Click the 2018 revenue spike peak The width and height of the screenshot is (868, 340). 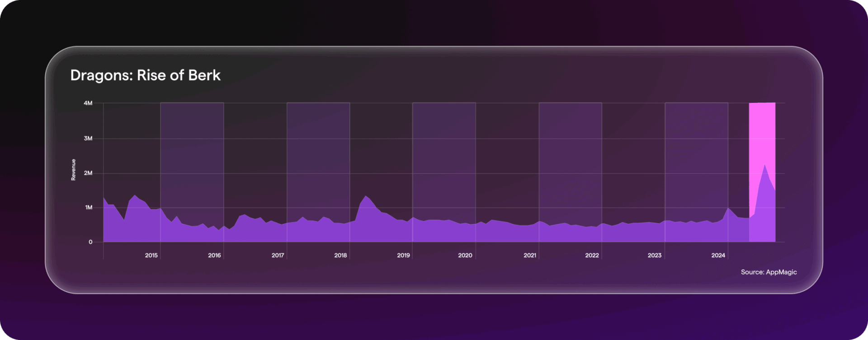366,196
